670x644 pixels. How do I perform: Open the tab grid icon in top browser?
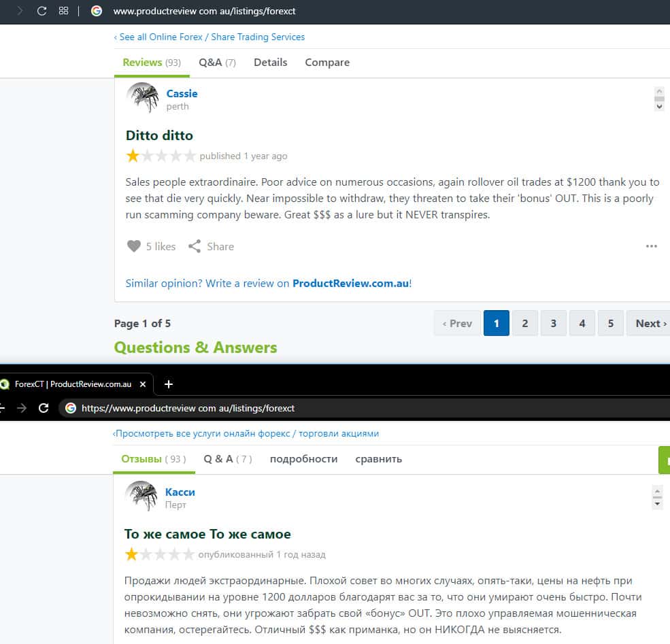(64, 11)
